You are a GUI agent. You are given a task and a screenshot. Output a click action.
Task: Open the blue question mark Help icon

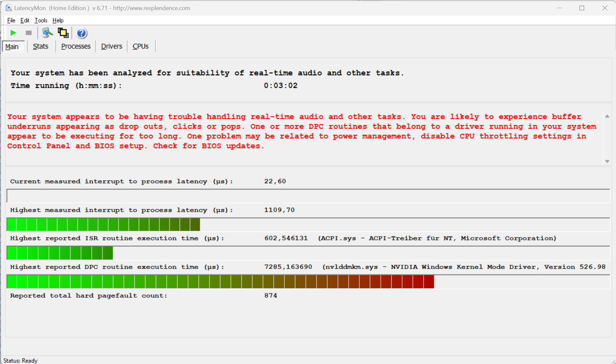pos(81,33)
